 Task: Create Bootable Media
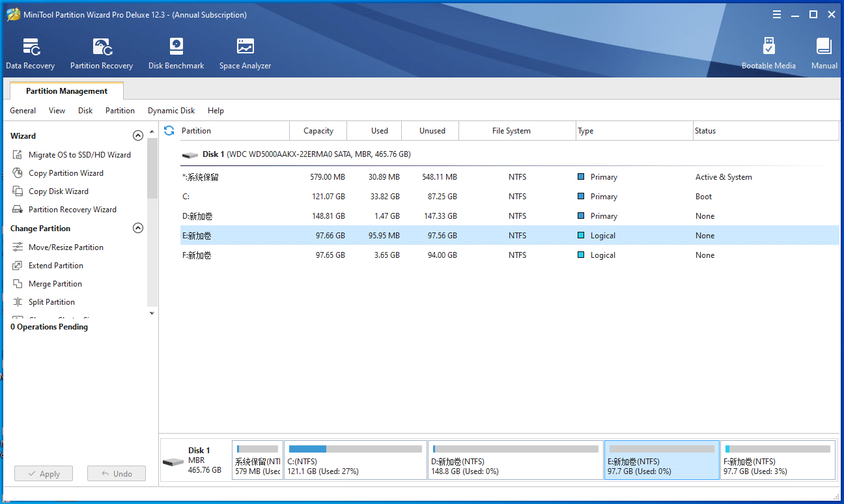[768, 53]
